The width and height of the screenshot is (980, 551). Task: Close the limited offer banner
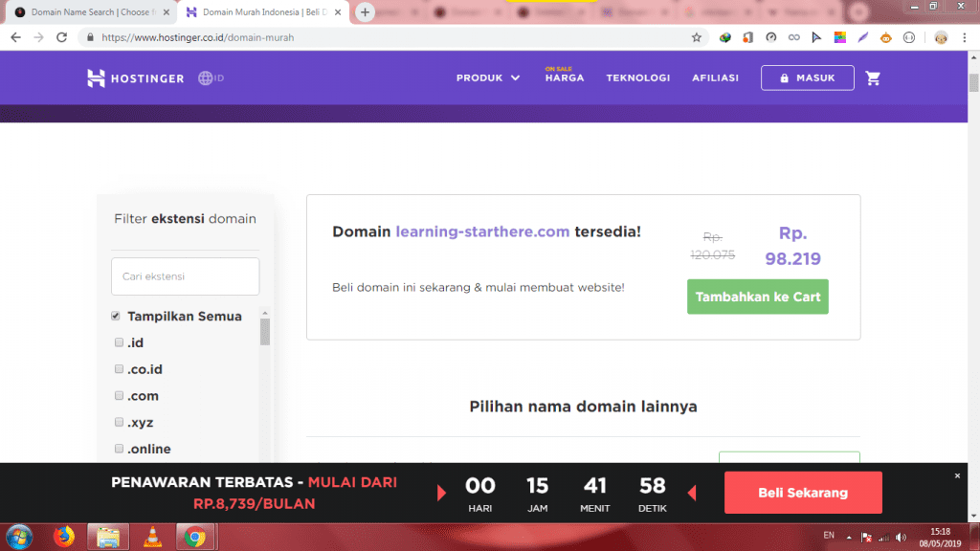click(x=957, y=476)
